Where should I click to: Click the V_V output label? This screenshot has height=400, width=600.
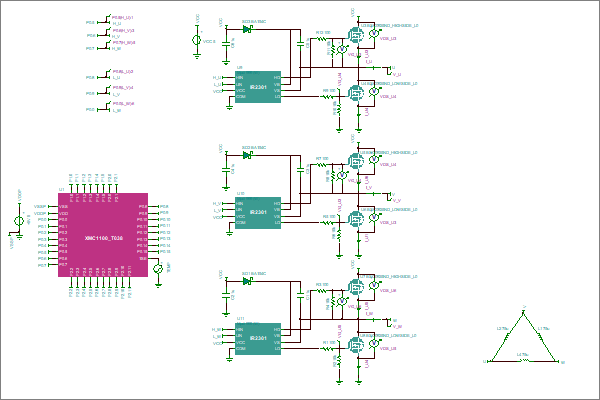click(397, 201)
